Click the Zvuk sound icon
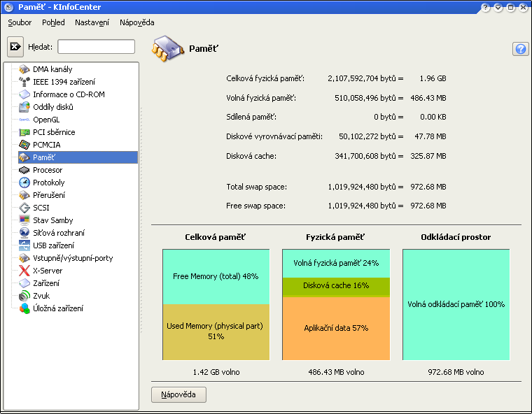The width and height of the screenshot is (532, 414). pos(24,296)
